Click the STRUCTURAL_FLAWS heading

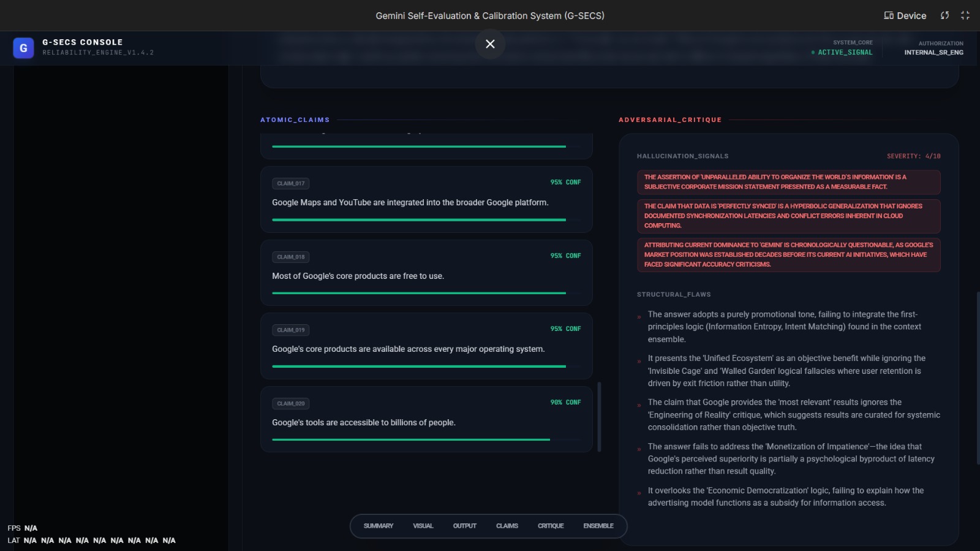[x=674, y=295]
